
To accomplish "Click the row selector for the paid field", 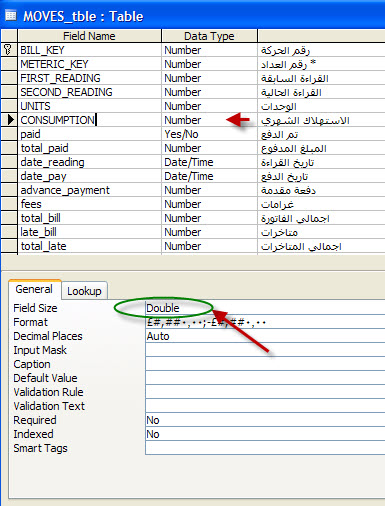I will [x=9, y=134].
